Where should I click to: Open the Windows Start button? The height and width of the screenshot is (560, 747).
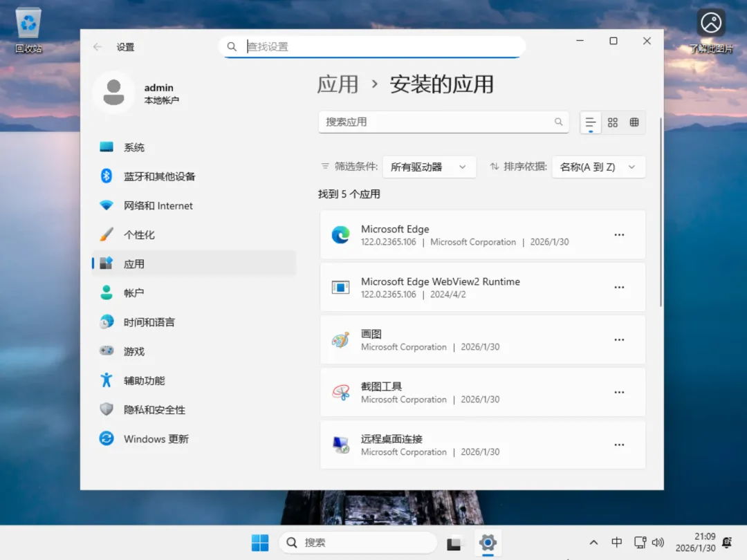pyautogui.click(x=260, y=543)
